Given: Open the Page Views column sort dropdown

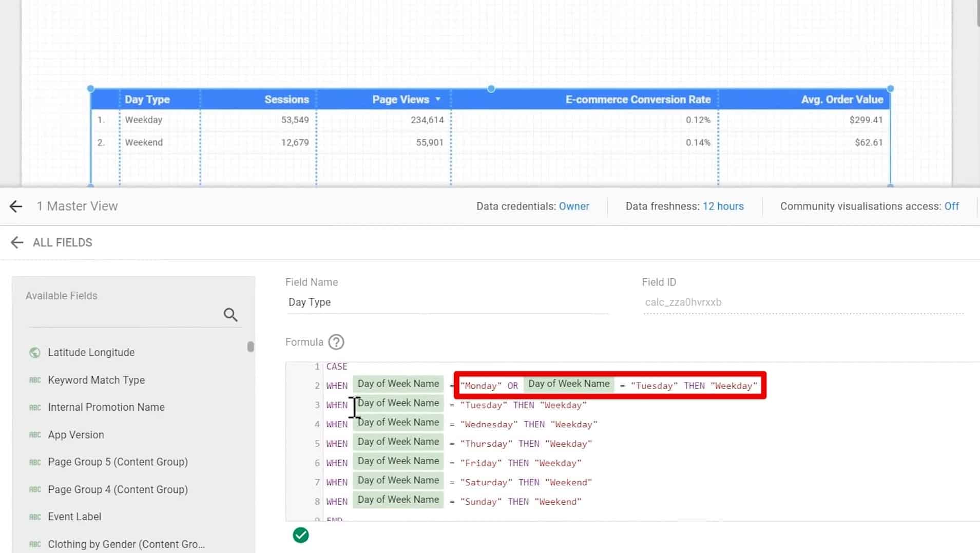Looking at the screenshot, I should tap(437, 99).
